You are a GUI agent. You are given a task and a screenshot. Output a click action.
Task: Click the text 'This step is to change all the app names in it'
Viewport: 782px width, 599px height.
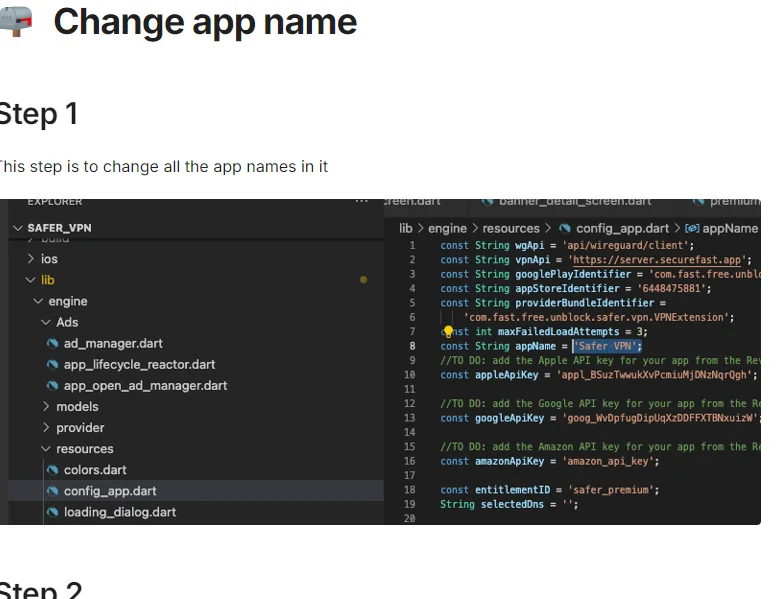[164, 167]
